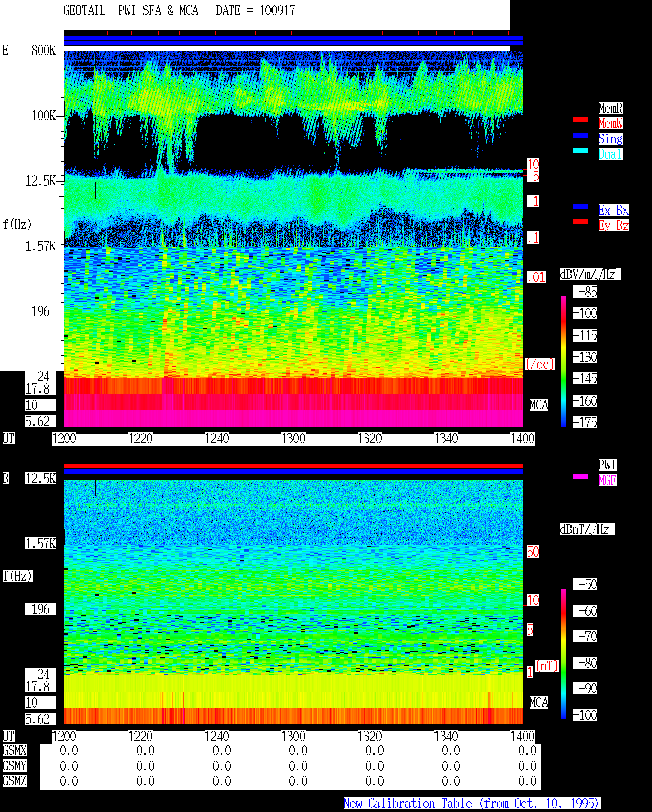The width and height of the screenshot is (652, 812).
Task: Click the upper MCA label
Action: 539,405
